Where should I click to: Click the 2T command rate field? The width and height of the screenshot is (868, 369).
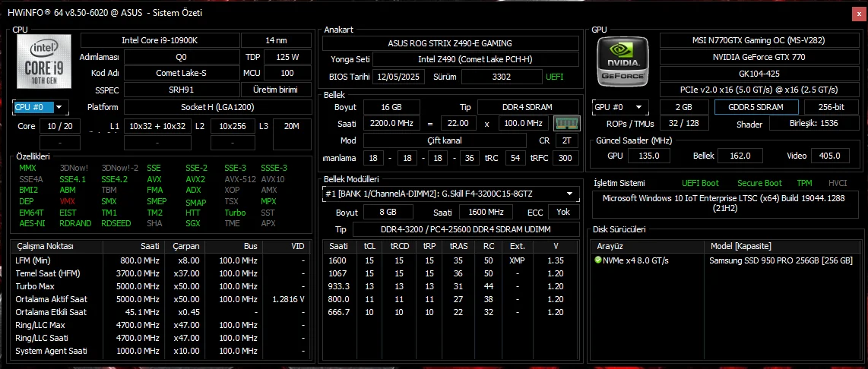[x=567, y=140]
